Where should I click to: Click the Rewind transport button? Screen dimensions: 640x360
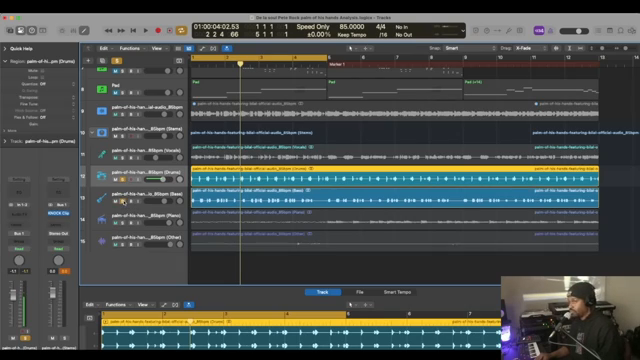[108, 31]
